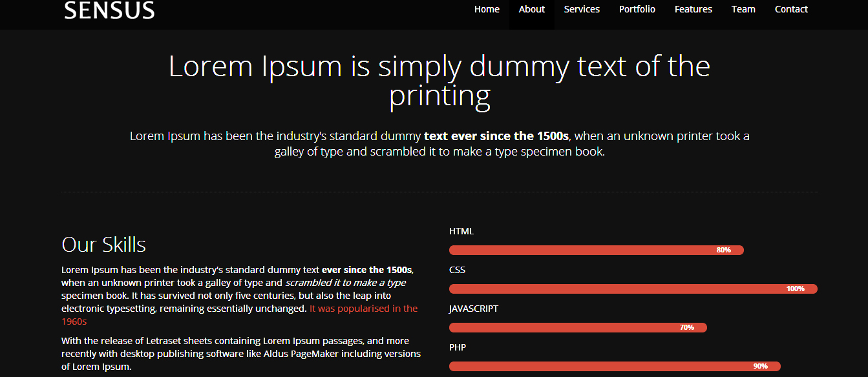
Task: Click the italic 'scrambled it to make' text
Action: coord(345,283)
